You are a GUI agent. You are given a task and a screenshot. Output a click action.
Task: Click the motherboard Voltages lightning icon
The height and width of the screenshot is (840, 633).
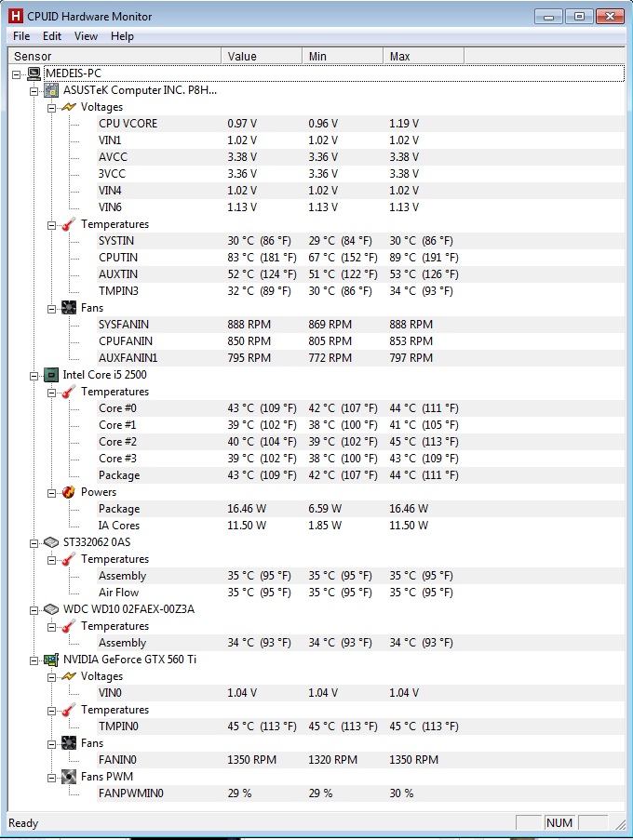pos(68,107)
